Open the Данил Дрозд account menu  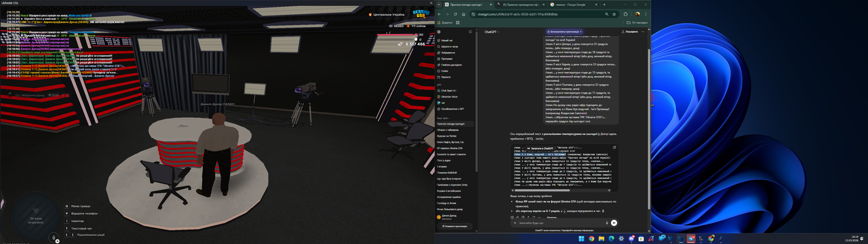coord(456,218)
